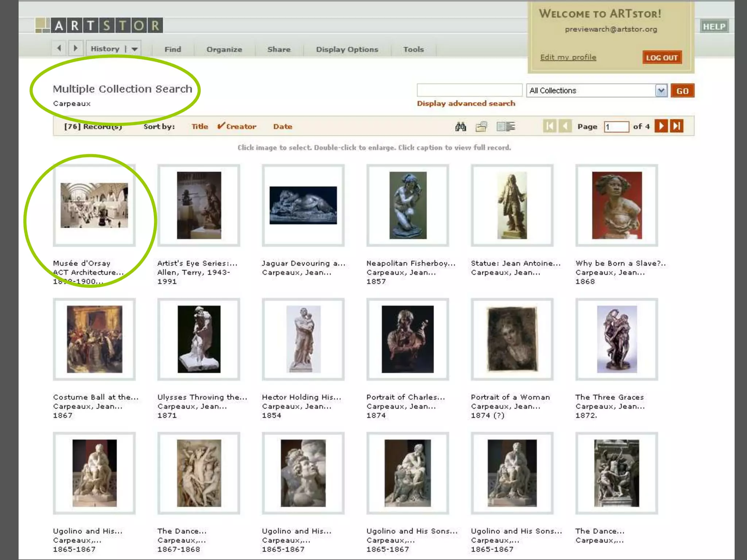The height and width of the screenshot is (560, 747).
Task: Open the All Collections dropdown
Action: (661, 90)
